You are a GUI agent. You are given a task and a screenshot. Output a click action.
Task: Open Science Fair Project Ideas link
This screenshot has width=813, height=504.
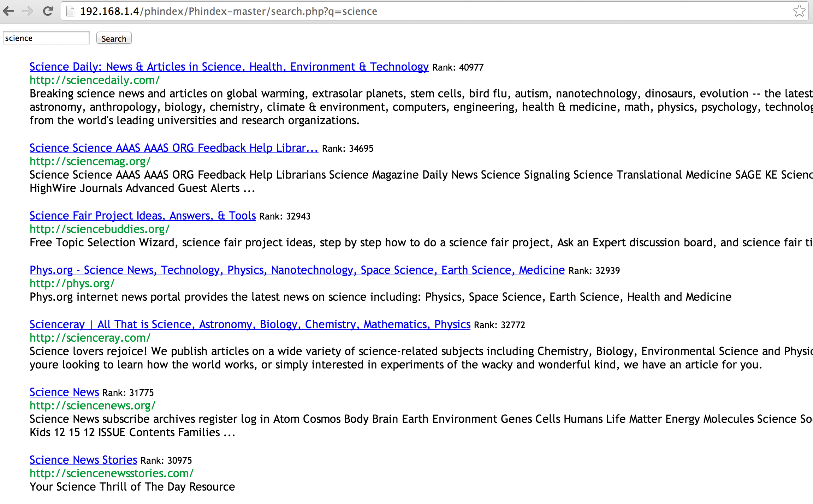click(143, 216)
